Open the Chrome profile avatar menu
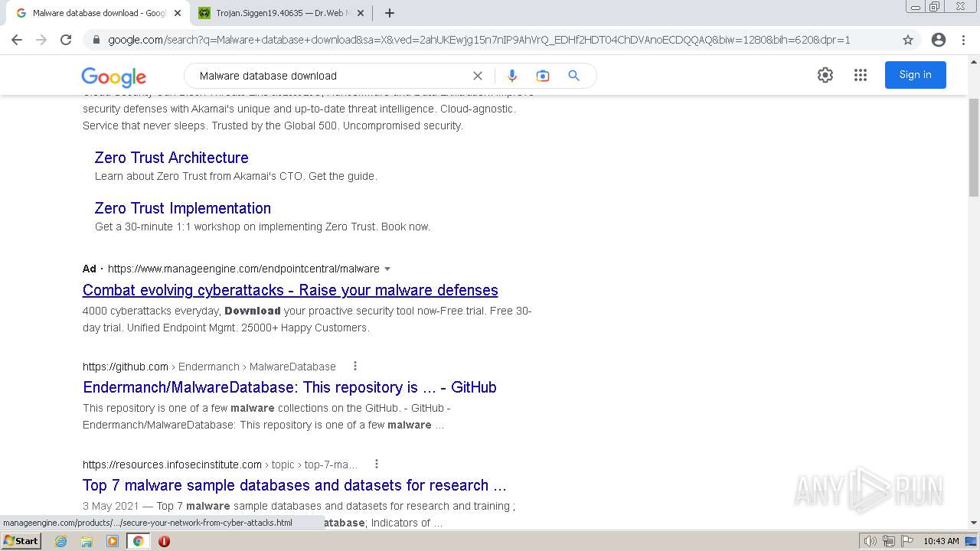The image size is (980, 551). pos(939,40)
